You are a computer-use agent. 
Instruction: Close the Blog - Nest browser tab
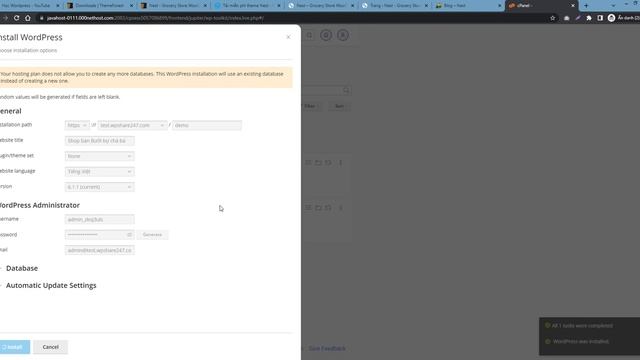[x=499, y=6]
